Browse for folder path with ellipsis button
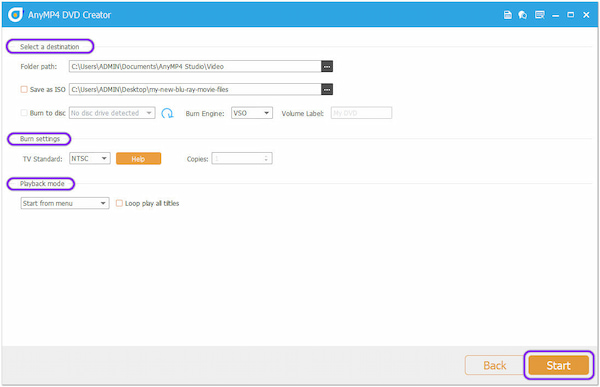Viewport: 600px width, 387px height. 327,66
